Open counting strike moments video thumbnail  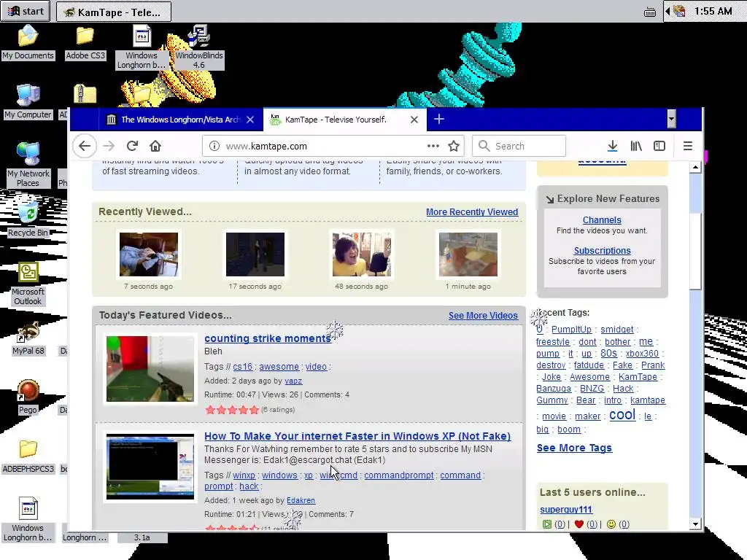click(x=150, y=369)
